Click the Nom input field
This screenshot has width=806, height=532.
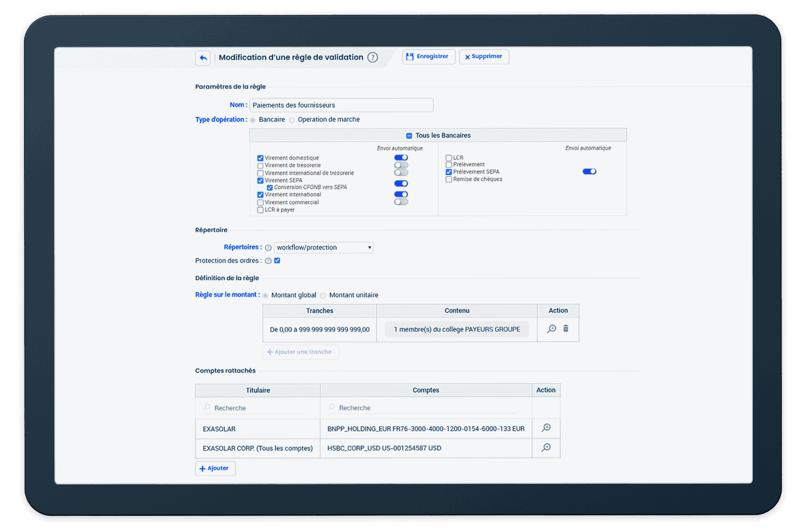(x=341, y=105)
